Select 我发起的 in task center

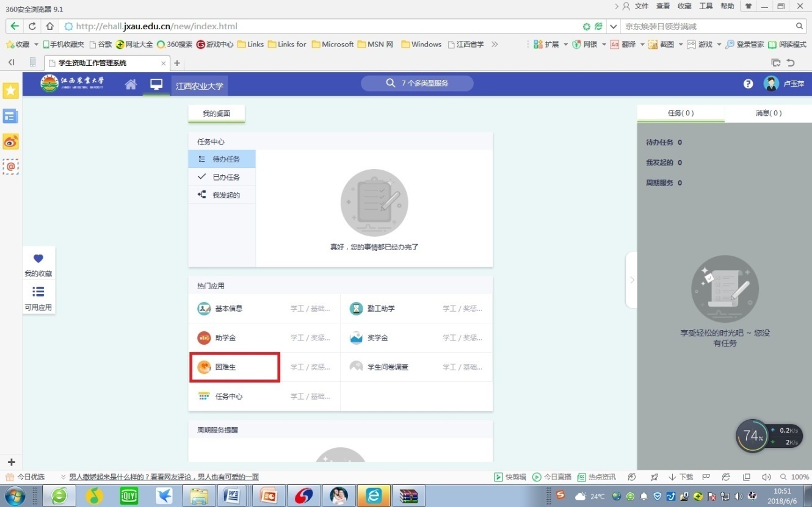226,195
